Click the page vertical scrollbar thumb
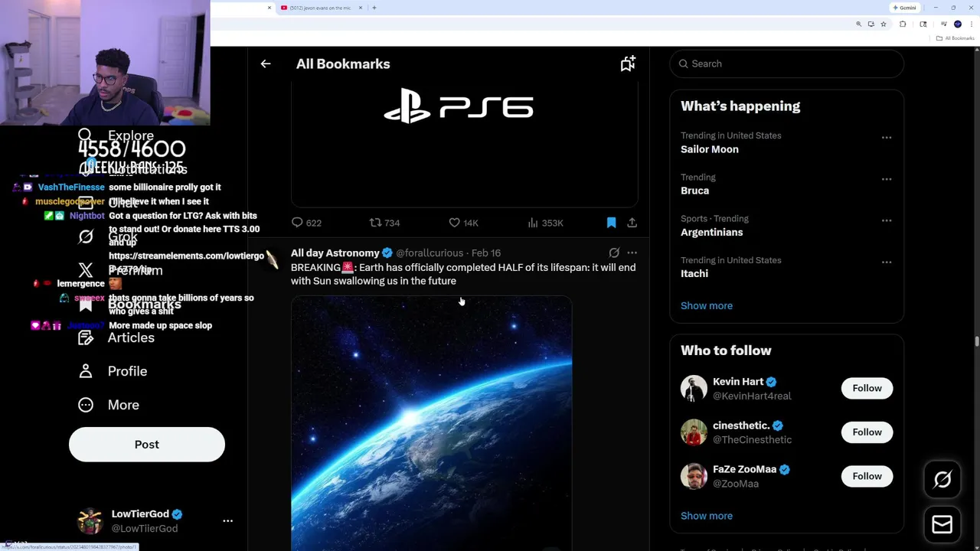 coord(976,341)
